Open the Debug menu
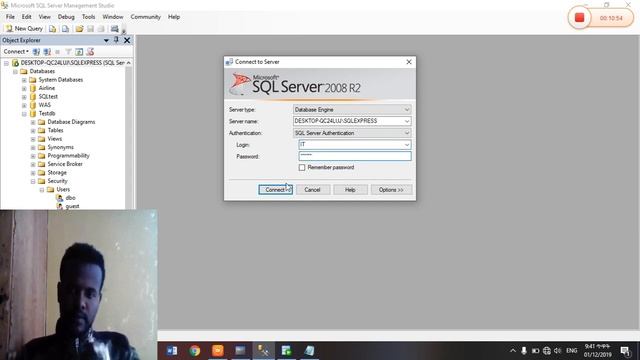The height and width of the screenshot is (360, 640). [66, 17]
